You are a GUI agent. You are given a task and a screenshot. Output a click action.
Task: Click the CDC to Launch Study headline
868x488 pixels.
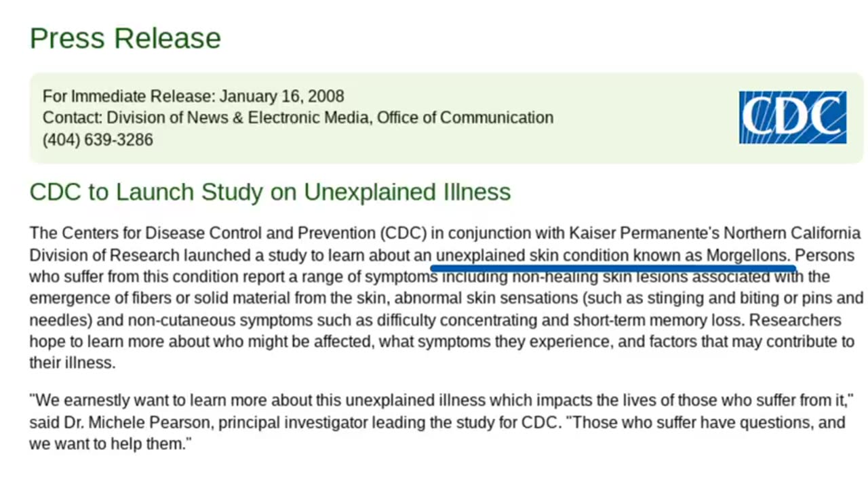tap(270, 192)
